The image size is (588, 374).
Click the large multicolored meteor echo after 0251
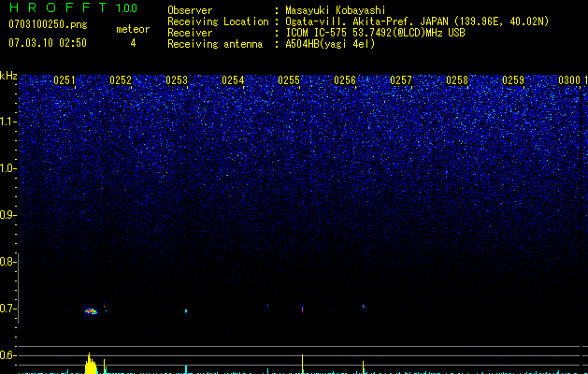pos(91,311)
